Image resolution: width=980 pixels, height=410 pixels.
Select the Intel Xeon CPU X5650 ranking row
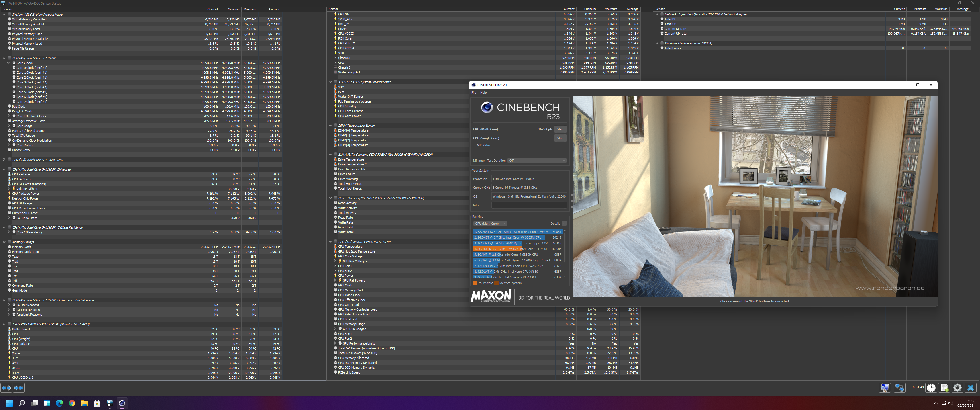517,272
